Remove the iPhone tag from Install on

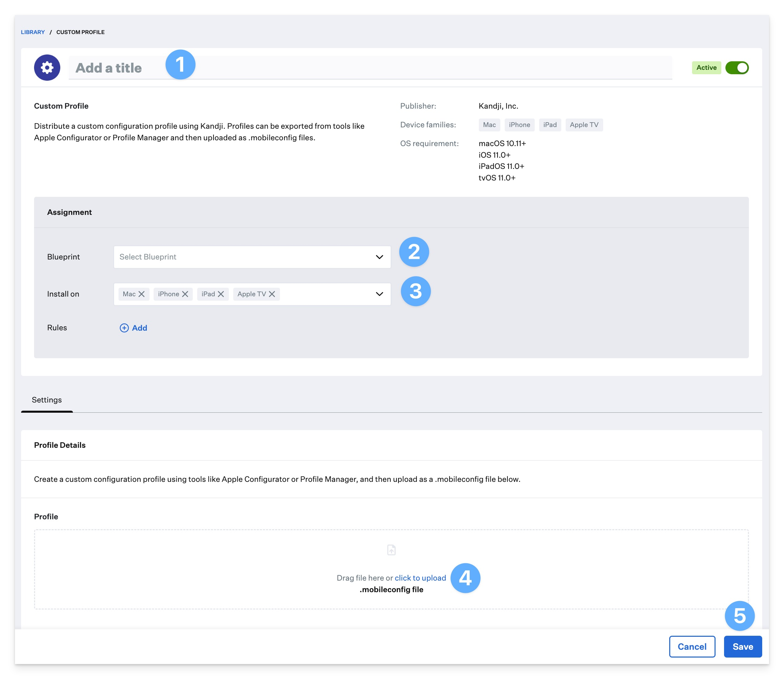pyautogui.click(x=185, y=294)
